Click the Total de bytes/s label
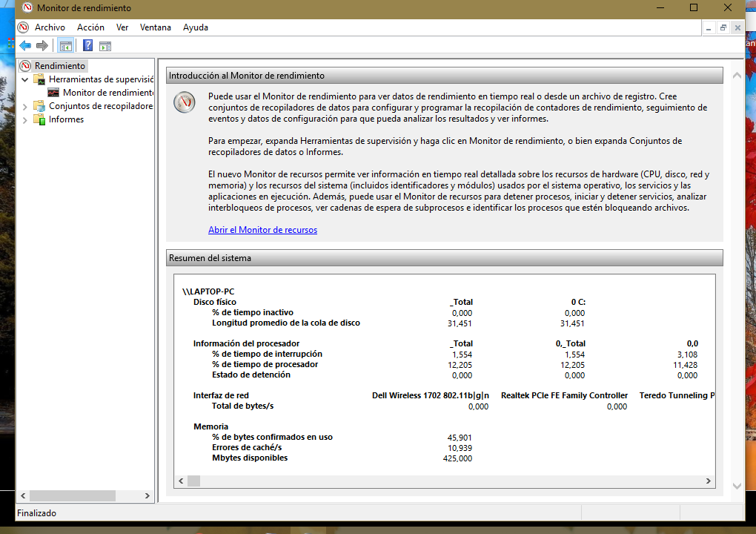The width and height of the screenshot is (756, 534). click(x=242, y=406)
